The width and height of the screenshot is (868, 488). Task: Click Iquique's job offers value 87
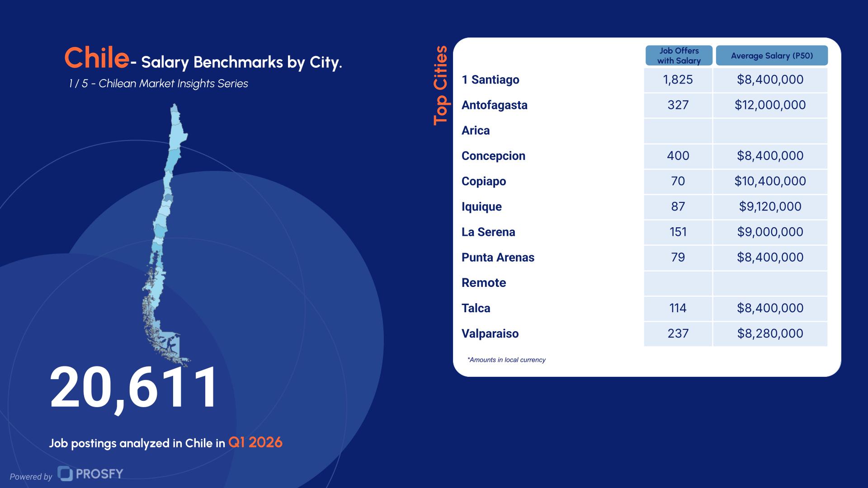pos(678,206)
